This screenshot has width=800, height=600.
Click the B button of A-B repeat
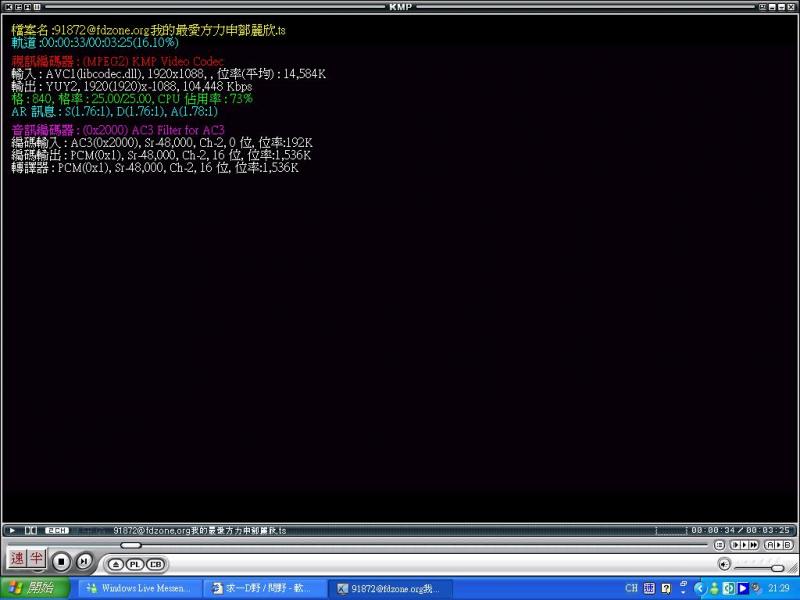(x=787, y=545)
